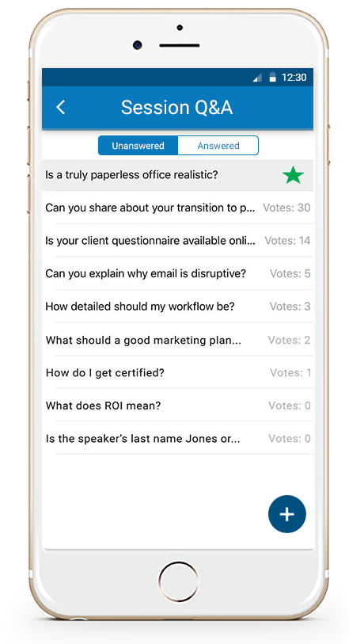Tap the battery icon in status bar
Screen dimensions: 349x644
coord(272,77)
